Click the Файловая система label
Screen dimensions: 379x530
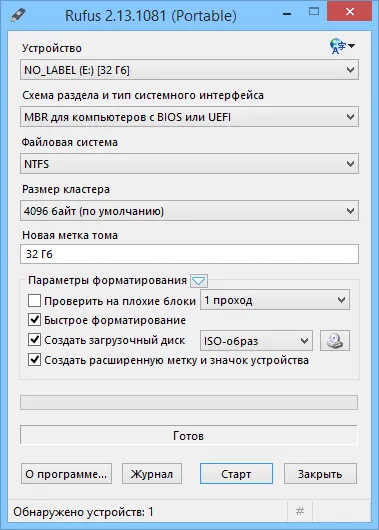tap(70, 142)
